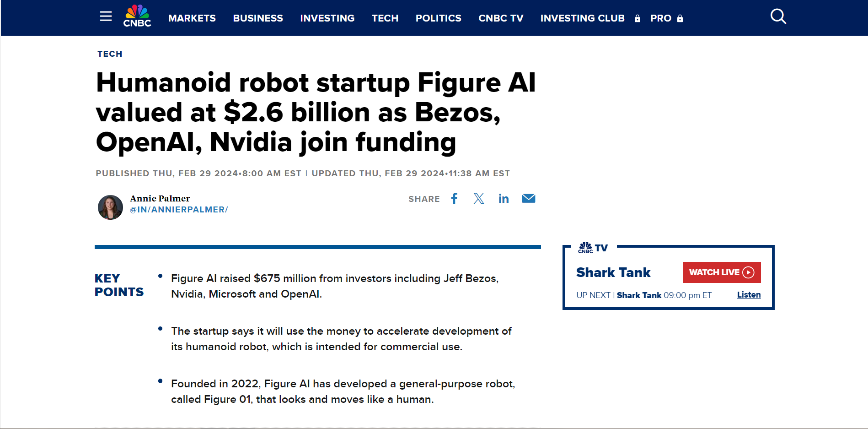Click the Listen link
868x429 pixels.
[x=749, y=295]
